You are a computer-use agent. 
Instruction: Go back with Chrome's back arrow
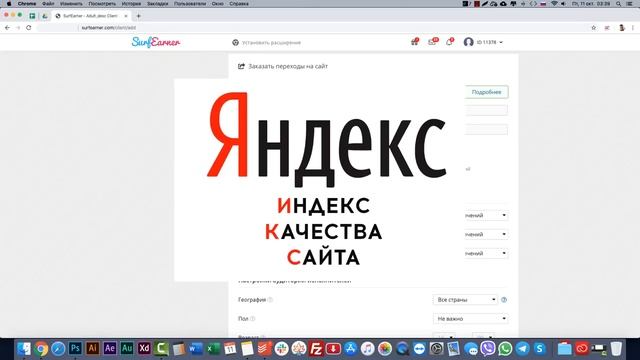(x=7, y=28)
